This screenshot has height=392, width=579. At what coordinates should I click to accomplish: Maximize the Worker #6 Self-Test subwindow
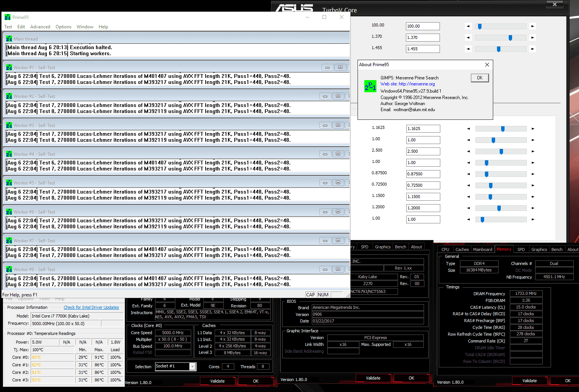click(x=338, y=212)
